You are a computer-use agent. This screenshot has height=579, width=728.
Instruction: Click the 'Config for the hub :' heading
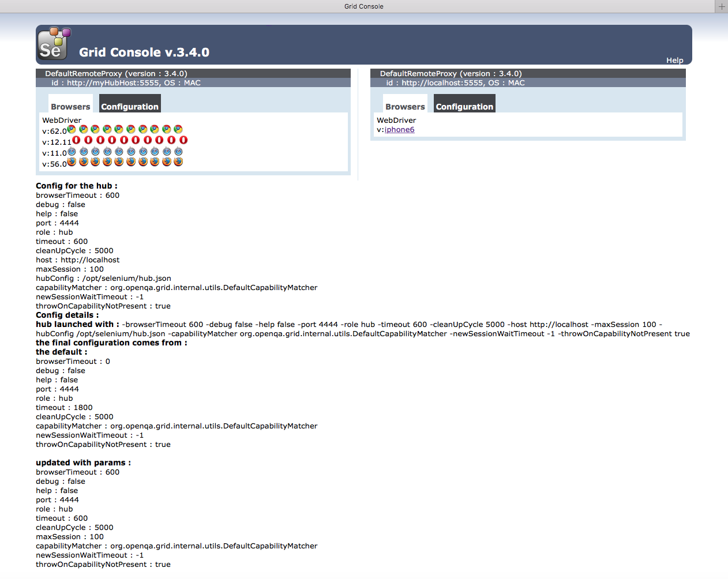[77, 186]
